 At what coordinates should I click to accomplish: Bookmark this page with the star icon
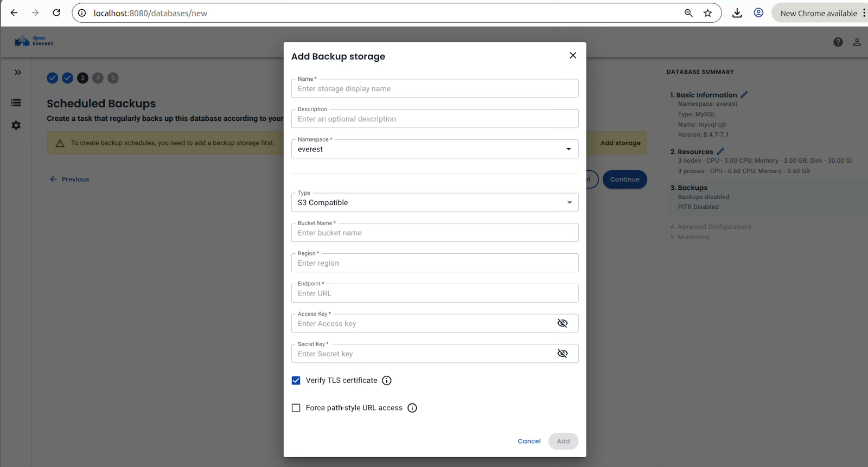708,13
